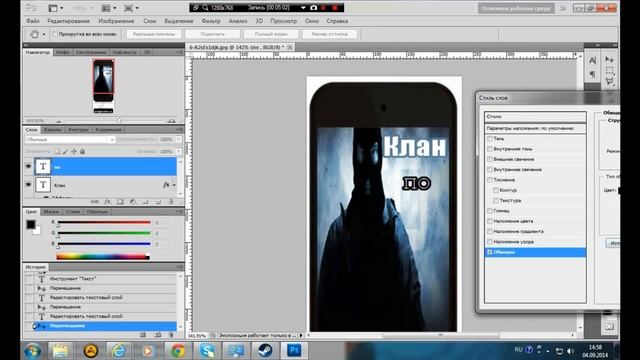Open the Редактирование menu
Screen dimensions: 640x360
click(68, 21)
